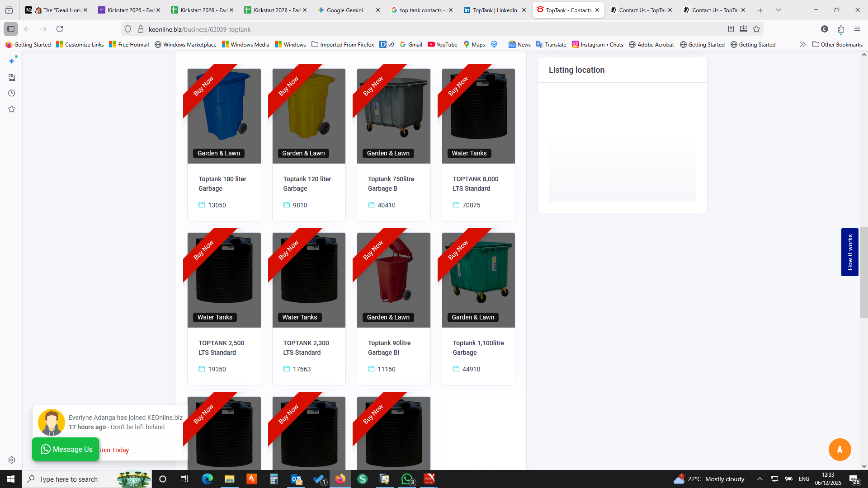The height and width of the screenshot is (488, 868).
Task: Click the page reload icon
Action: point(60,29)
